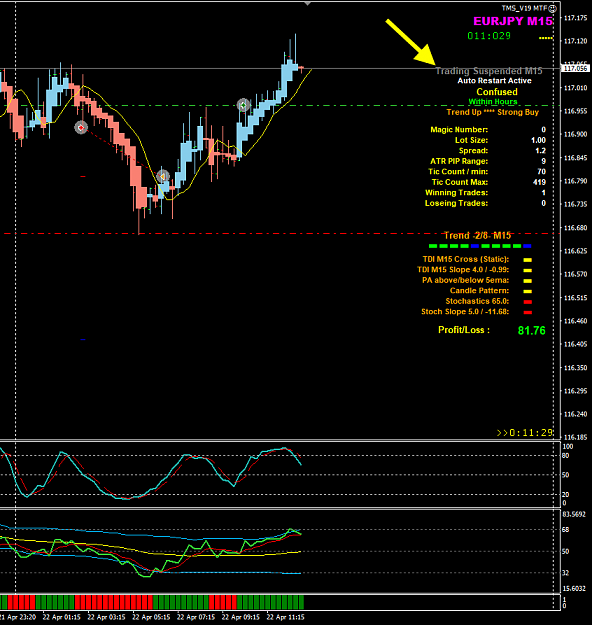Click the 83.5692 indicator scale value

[x=574, y=514]
